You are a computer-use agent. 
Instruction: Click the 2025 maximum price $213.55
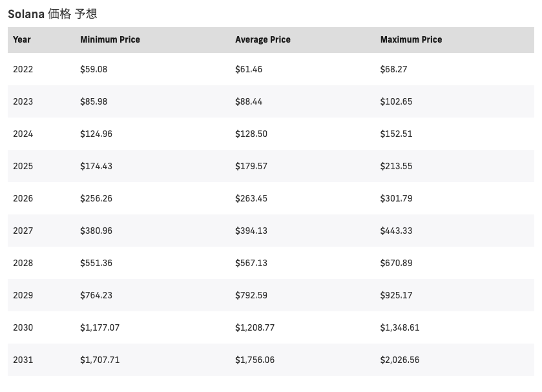(x=396, y=166)
